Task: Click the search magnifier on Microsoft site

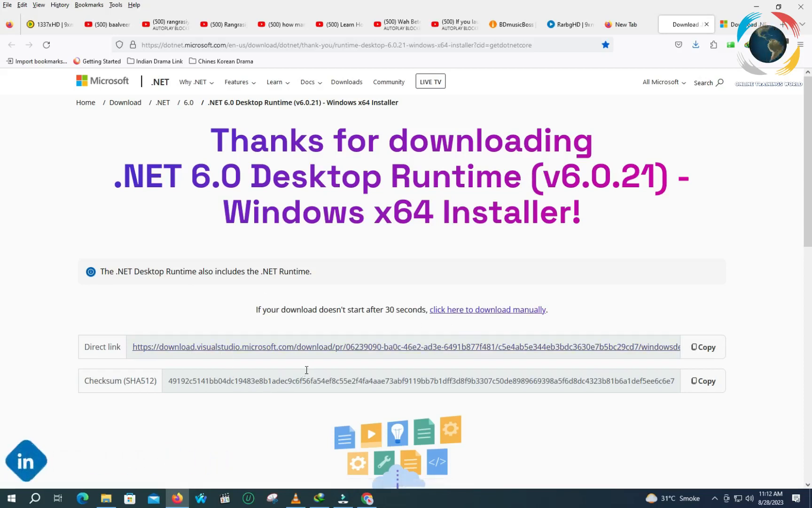Action: pyautogui.click(x=719, y=82)
